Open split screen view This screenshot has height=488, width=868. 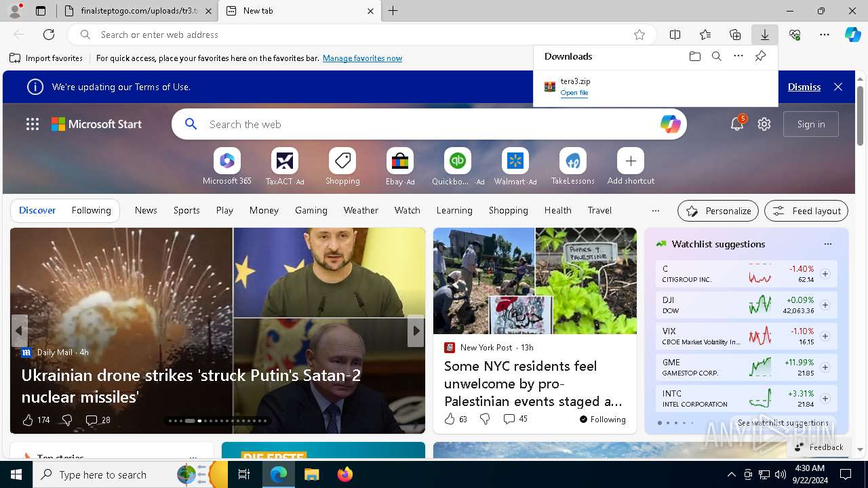pyautogui.click(x=675, y=35)
